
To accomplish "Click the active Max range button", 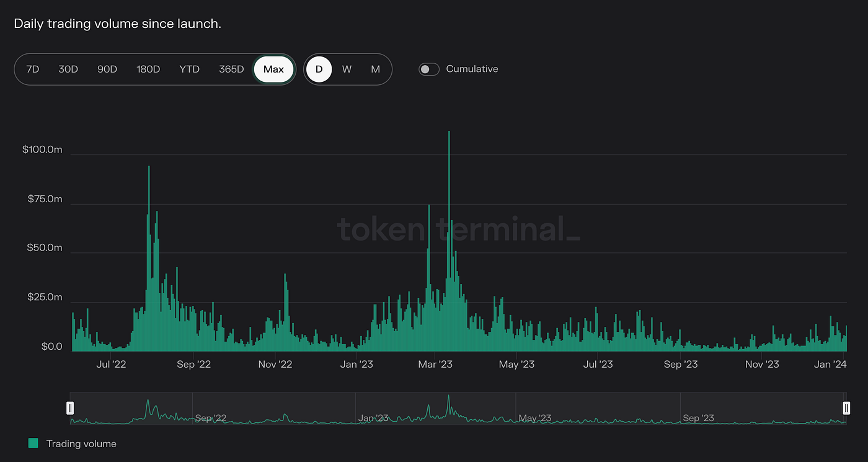I will coord(273,69).
